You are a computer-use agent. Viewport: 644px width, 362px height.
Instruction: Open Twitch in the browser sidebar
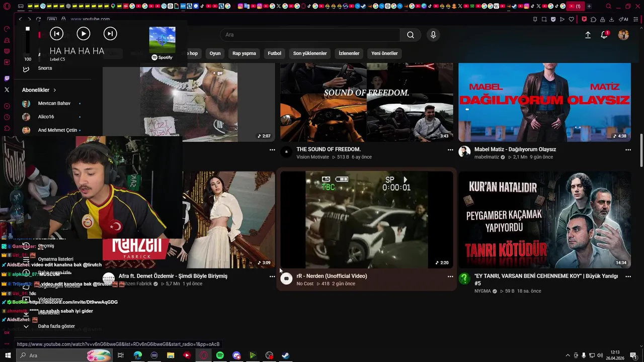[7, 78]
